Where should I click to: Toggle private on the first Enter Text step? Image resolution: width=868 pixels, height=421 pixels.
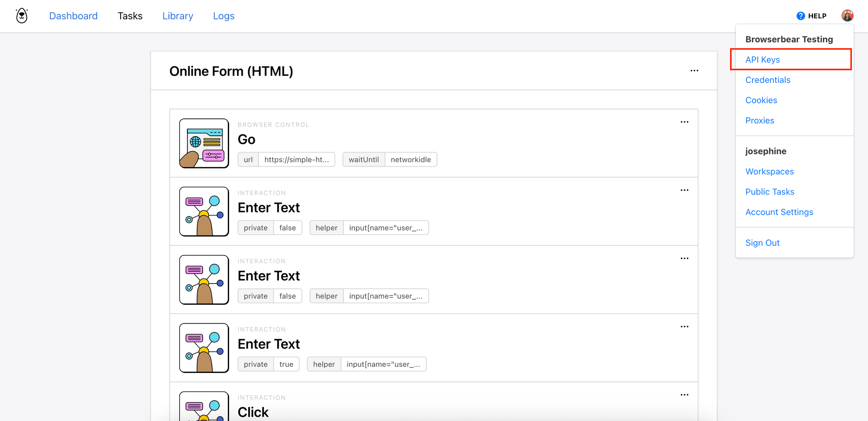click(x=270, y=228)
